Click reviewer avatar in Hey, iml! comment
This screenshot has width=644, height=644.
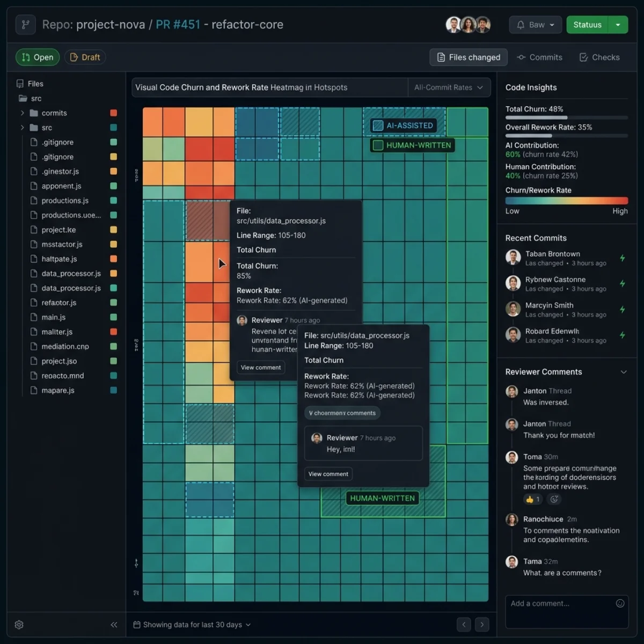click(x=317, y=438)
